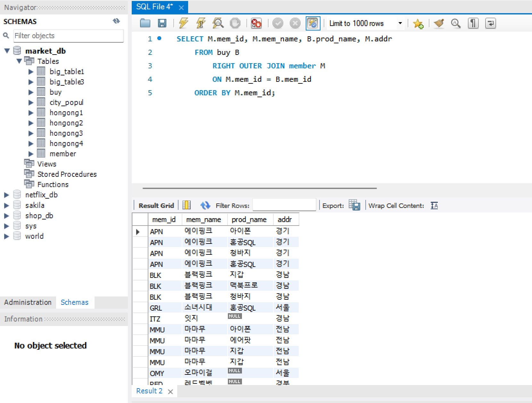Toggle auto-commit mode
This screenshot has height=403, width=532.
313,23
